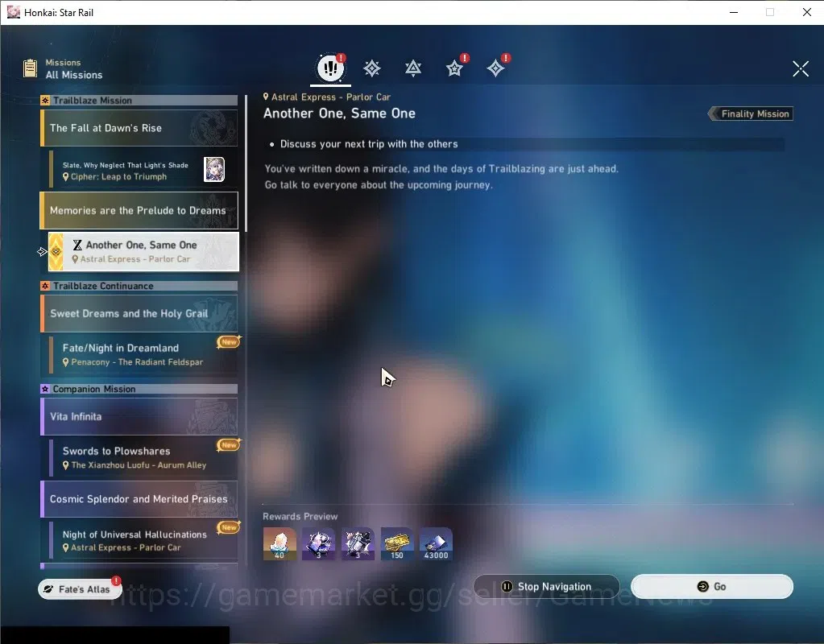Click the second purple reward item showing 3
Screen dimensions: 824x644
tap(358, 543)
